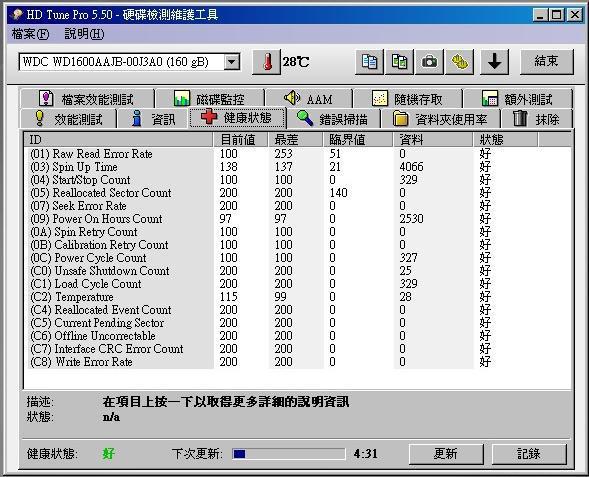Click the 臨界值 column header
This screenshot has width=589, height=477.
pyautogui.click(x=358, y=140)
